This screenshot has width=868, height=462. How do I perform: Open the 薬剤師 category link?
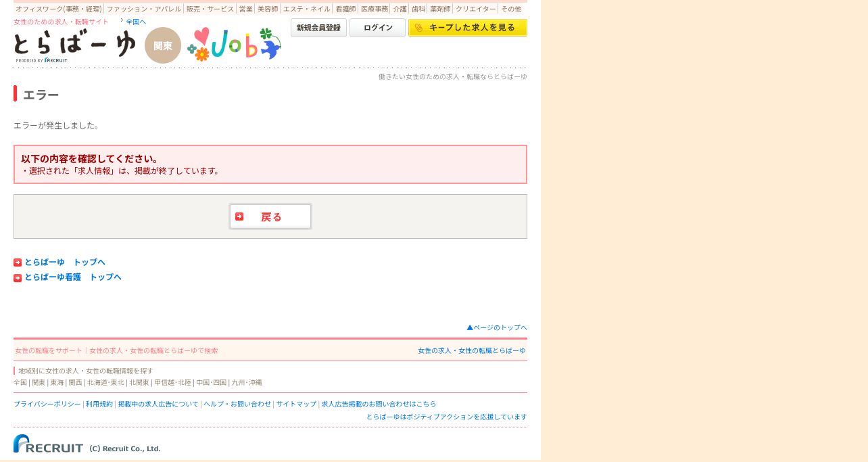tap(441, 9)
